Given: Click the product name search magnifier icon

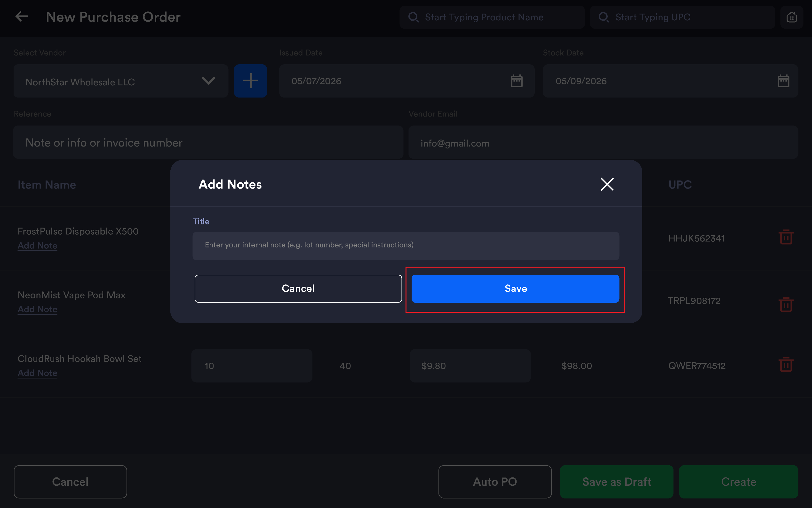Looking at the screenshot, I should click(x=413, y=17).
